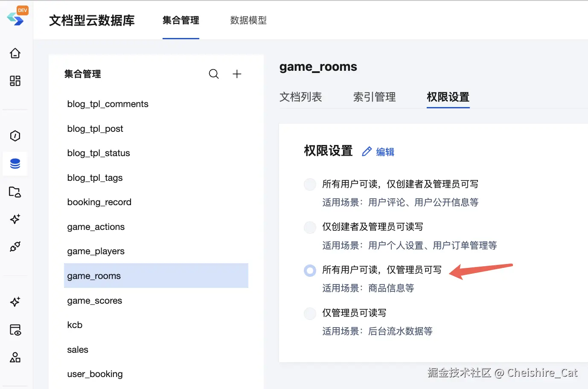Select blog_tpl_tags collection
Viewport: 588px width, 389px height.
point(156,178)
